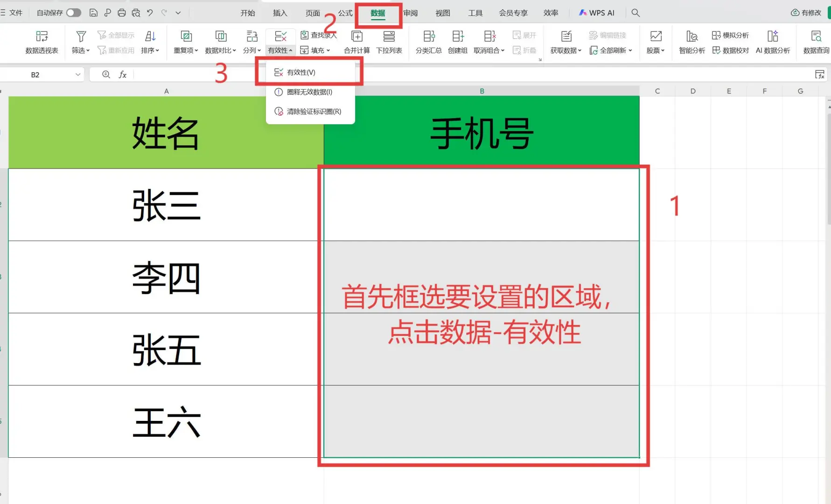This screenshot has height=504, width=831.
Task: Click the 模拟分析 what-if analysis button
Action: pyautogui.click(x=730, y=35)
